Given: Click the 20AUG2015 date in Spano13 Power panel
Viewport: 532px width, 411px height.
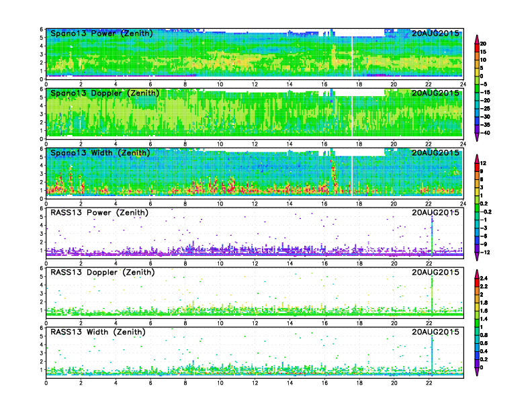Looking at the screenshot, I should coord(435,33).
